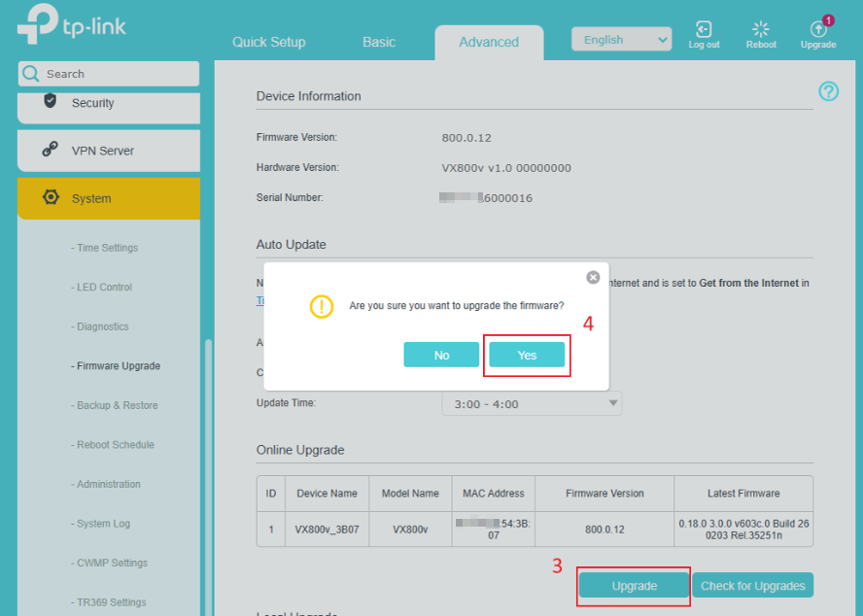Click the Reboot icon
This screenshot has height=616, width=863.
tap(761, 31)
